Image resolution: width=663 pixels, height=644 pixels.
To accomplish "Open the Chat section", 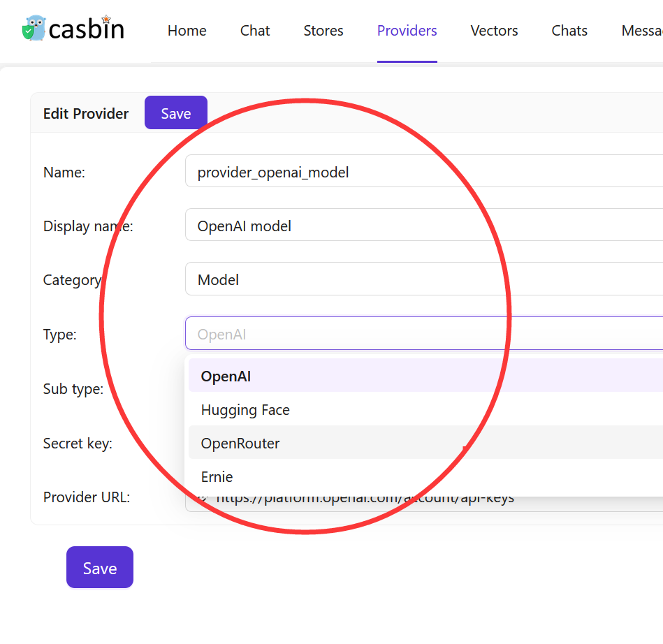I will click(x=254, y=30).
